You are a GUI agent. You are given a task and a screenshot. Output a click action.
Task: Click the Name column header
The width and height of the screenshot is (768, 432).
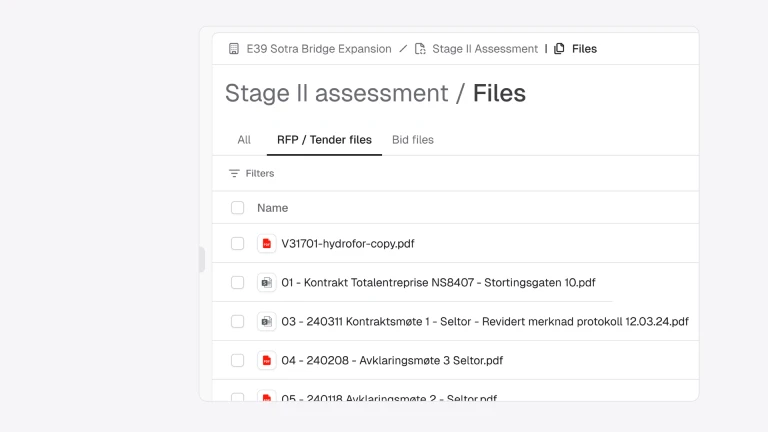273,208
